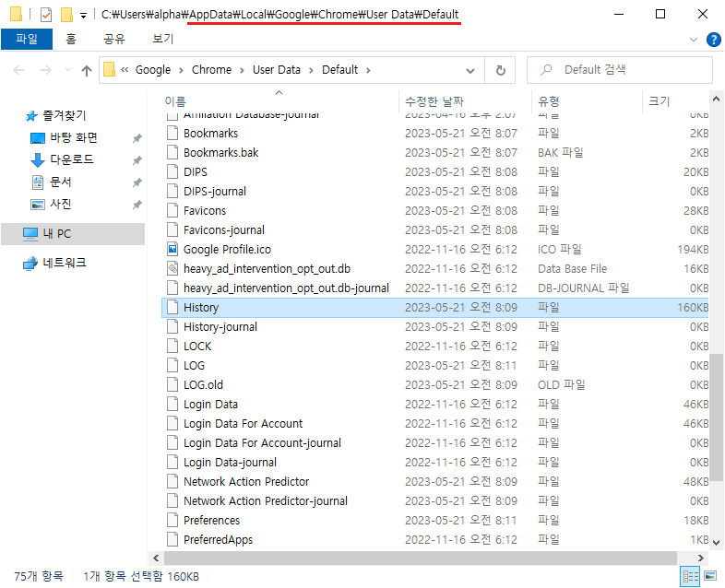
Task: Select the History-journal file name
Action: click(x=220, y=327)
